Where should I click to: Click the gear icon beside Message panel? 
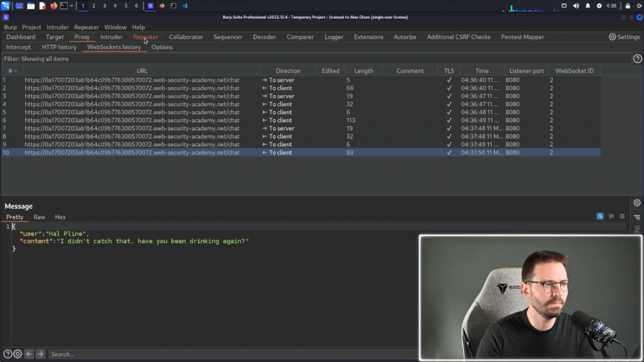tap(637, 203)
